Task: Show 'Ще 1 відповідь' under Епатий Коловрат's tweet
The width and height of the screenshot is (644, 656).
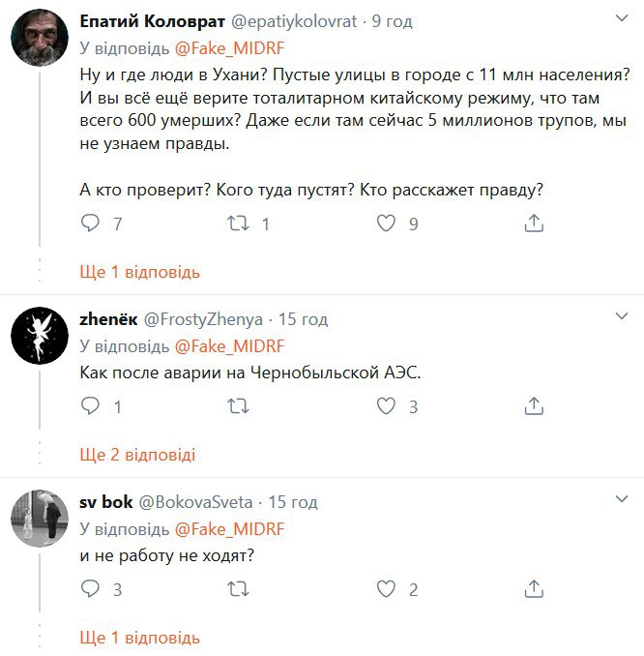Action: (139, 272)
